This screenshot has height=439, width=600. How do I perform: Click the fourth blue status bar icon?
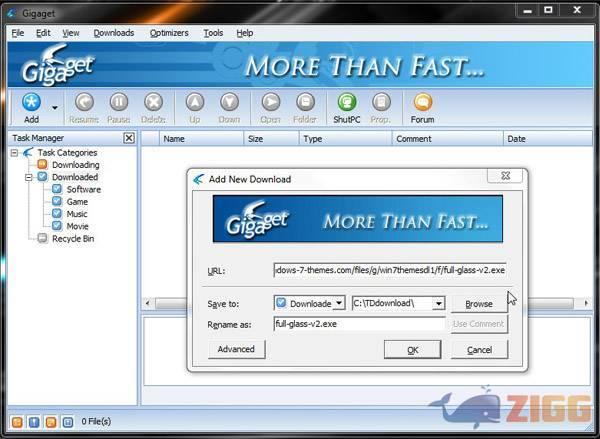click(68, 422)
